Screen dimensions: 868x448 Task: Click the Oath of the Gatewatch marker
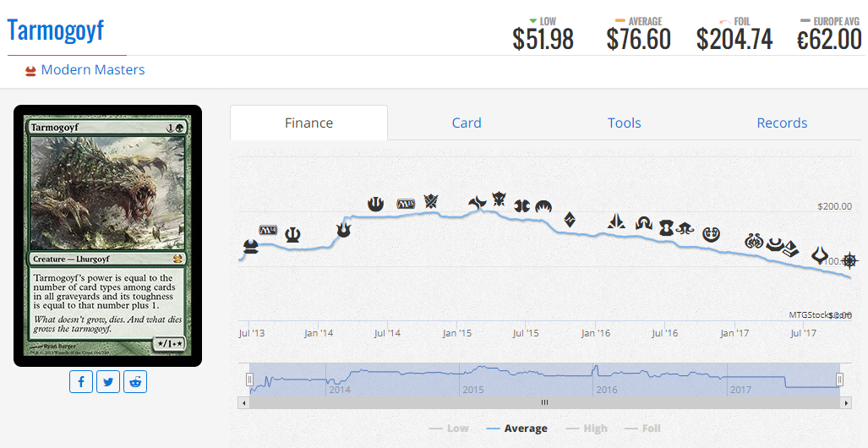coord(616,221)
